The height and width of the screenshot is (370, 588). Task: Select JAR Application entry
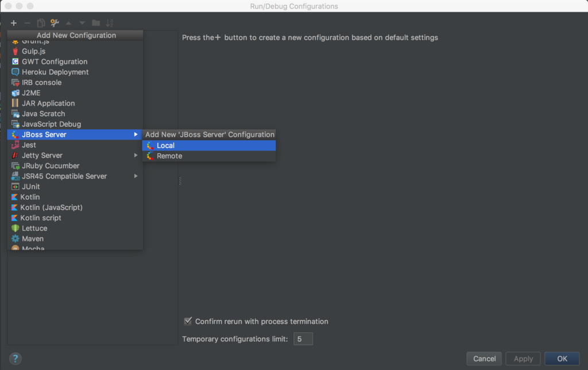[x=75, y=103]
